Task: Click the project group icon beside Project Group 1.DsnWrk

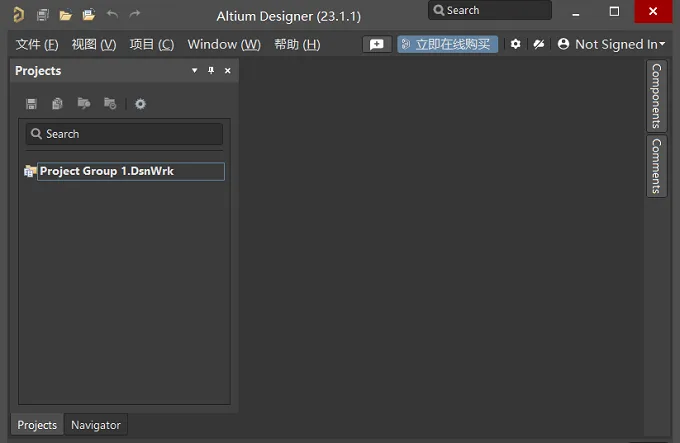Action: click(x=30, y=171)
